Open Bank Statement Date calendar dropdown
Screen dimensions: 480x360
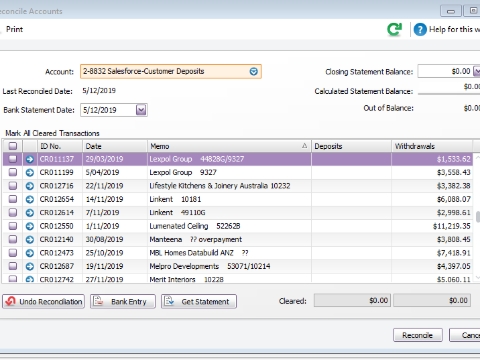tap(141, 110)
